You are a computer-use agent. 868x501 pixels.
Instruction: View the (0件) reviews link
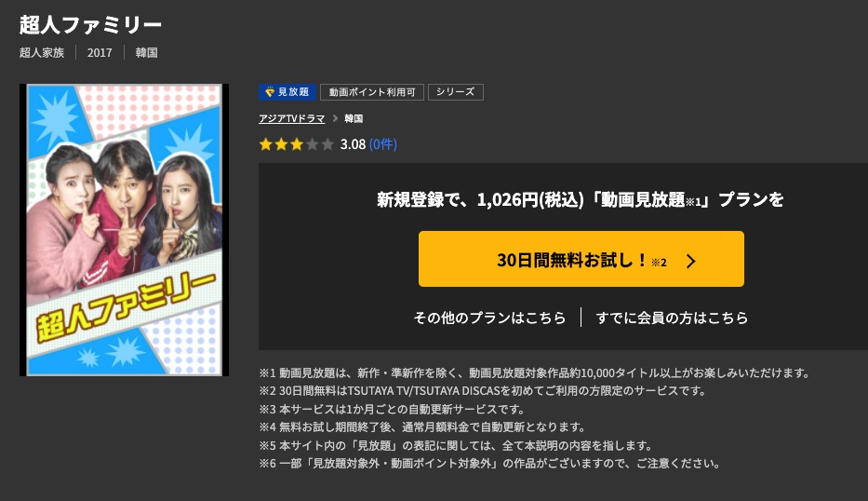click(x=383, y=144)
